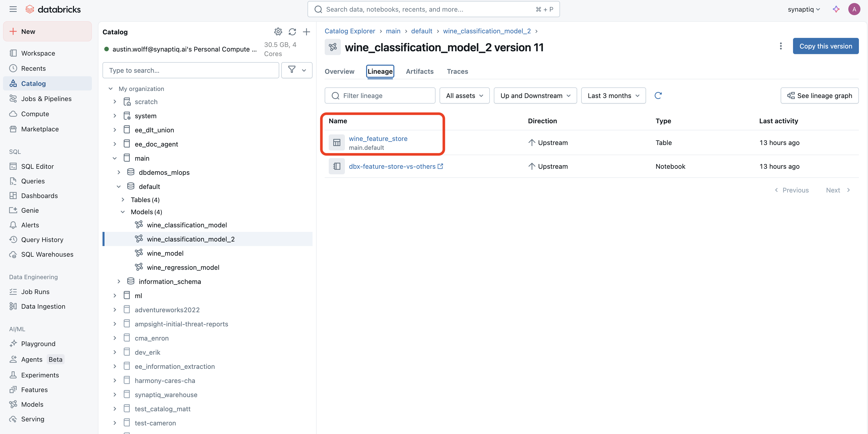This screenshot has width=868, height=434.
Task: Expand the Tables (4) node
Action: pyautogui.click(x=123, y=200)
